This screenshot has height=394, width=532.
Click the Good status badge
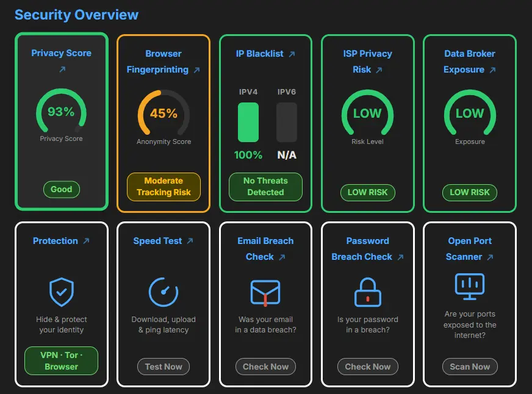click(62, 189)
